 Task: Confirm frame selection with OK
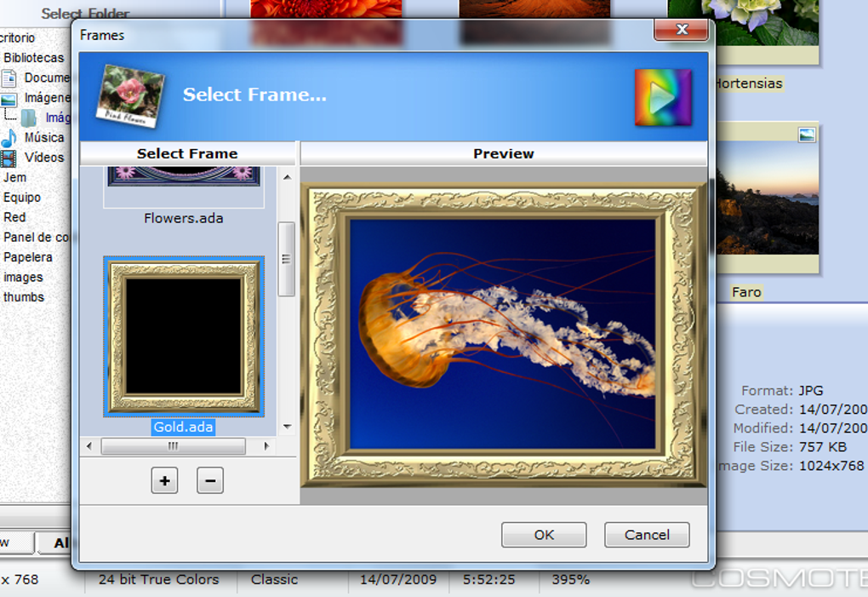(544, 535)
